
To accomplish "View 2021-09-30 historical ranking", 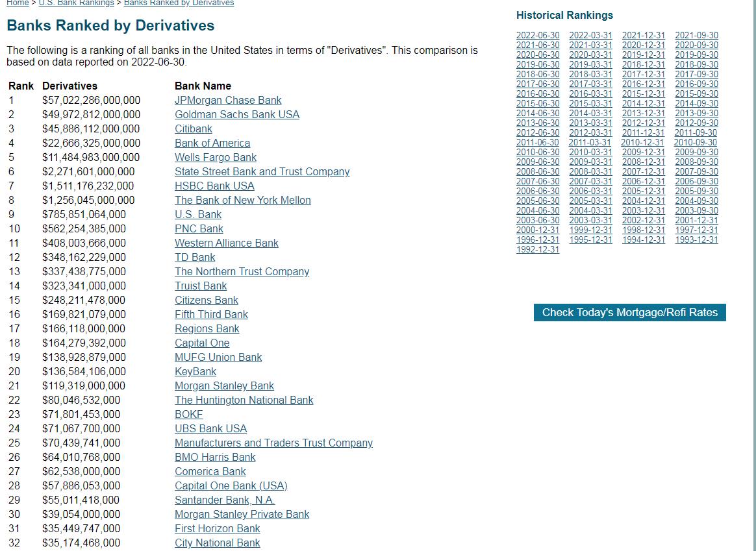I will [696, 35].
